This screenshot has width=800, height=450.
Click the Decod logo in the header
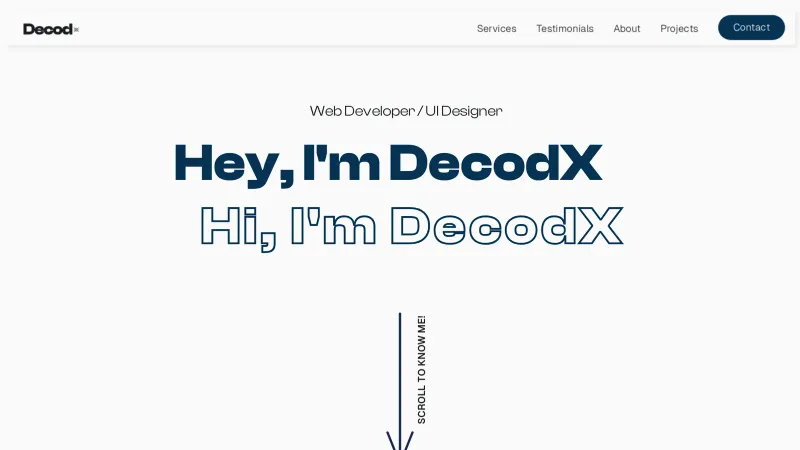(x=48, y=29)
